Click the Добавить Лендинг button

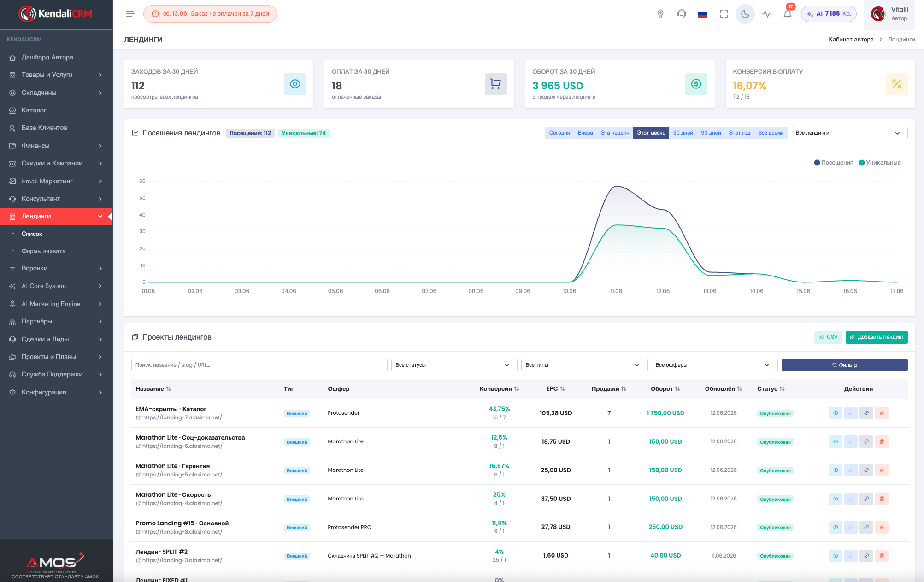[877, 337]
